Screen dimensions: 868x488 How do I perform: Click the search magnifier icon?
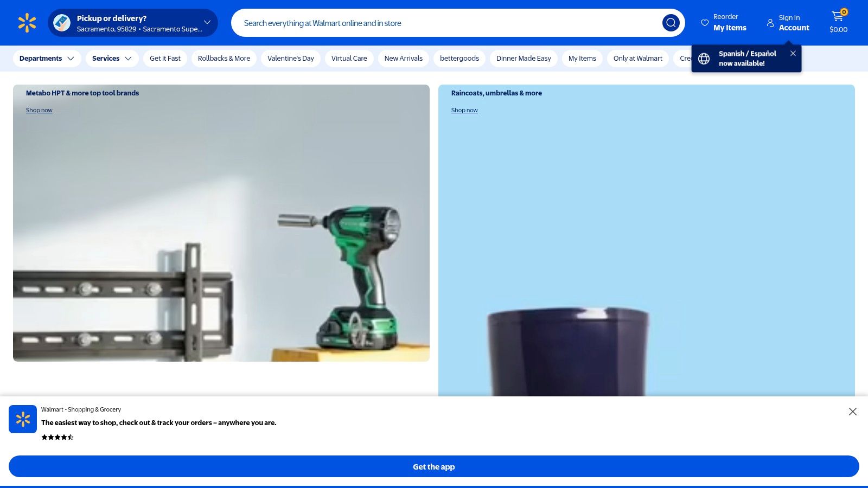point(671,23)
